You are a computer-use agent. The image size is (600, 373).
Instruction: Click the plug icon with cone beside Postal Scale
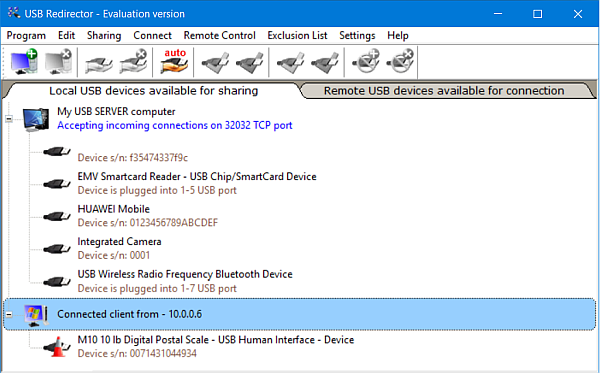click(x=57, y=347)
